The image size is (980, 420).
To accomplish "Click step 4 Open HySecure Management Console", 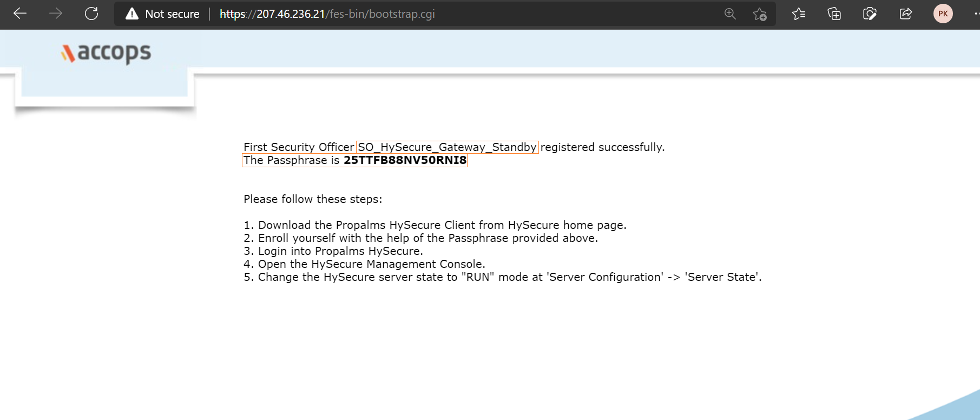I will coord(364,264).
